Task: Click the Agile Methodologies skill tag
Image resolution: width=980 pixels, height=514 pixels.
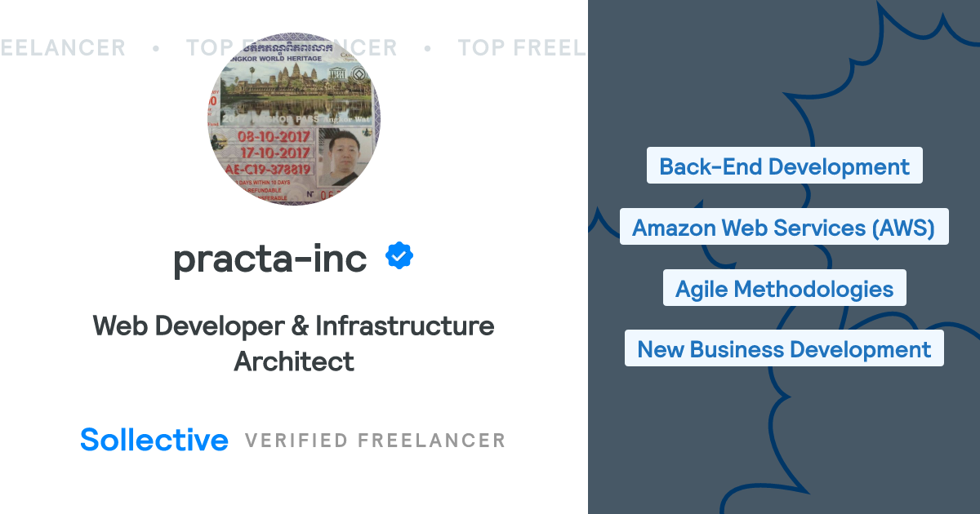Action: pyautogui.click(x=784, y=288)
